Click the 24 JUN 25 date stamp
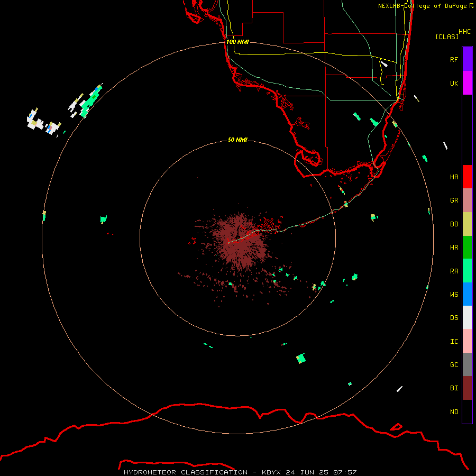 tap(307, 472)
